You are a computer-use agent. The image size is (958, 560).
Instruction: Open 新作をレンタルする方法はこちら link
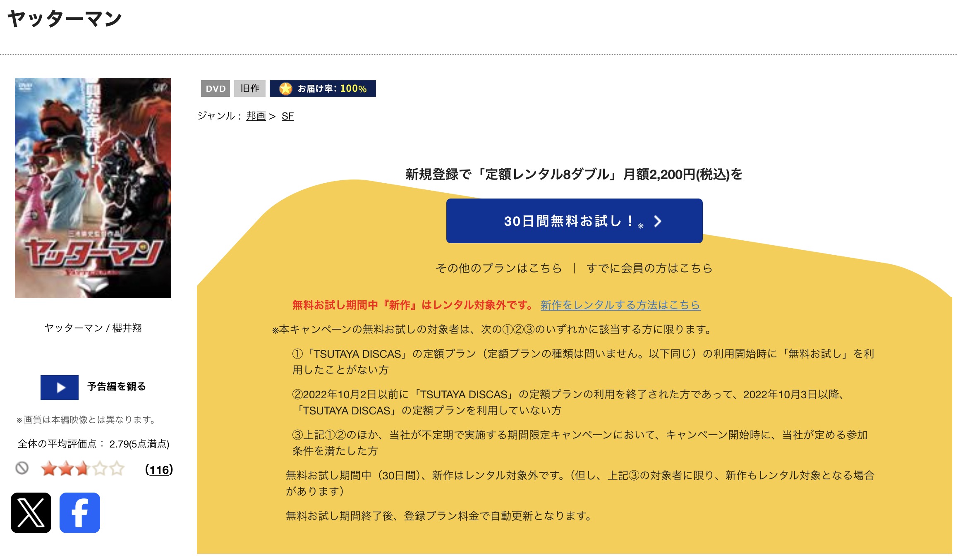(x=620, y=305)
